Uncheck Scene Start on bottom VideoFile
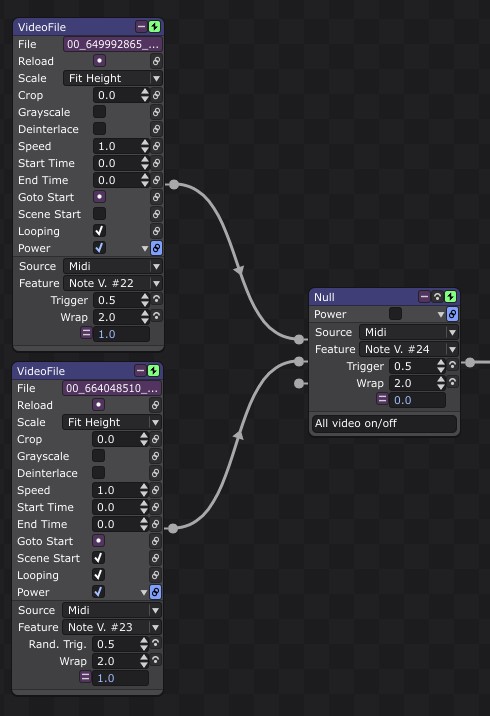Viewport: 490px width, 716px height. tap(98, 558)
